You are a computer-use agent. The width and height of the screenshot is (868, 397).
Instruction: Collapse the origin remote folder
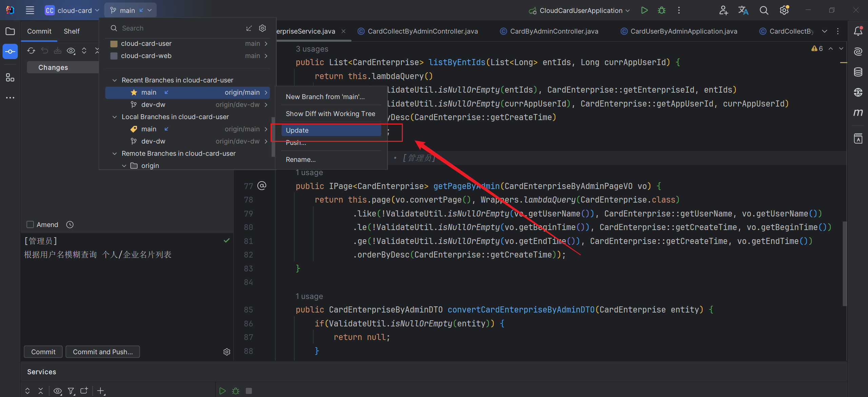124,166
